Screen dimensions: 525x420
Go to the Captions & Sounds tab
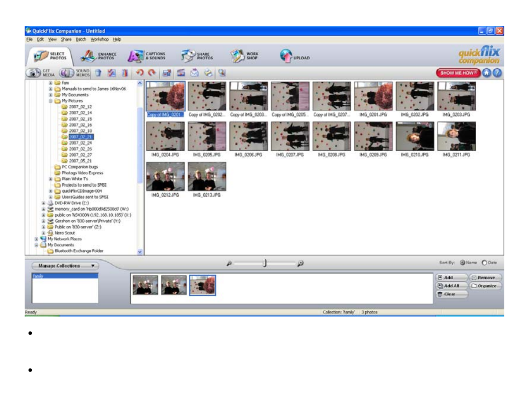click(146, 56)
